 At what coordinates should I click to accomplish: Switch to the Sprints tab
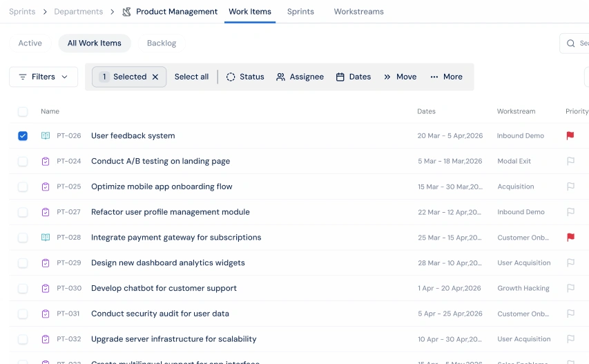pos(300,12)
